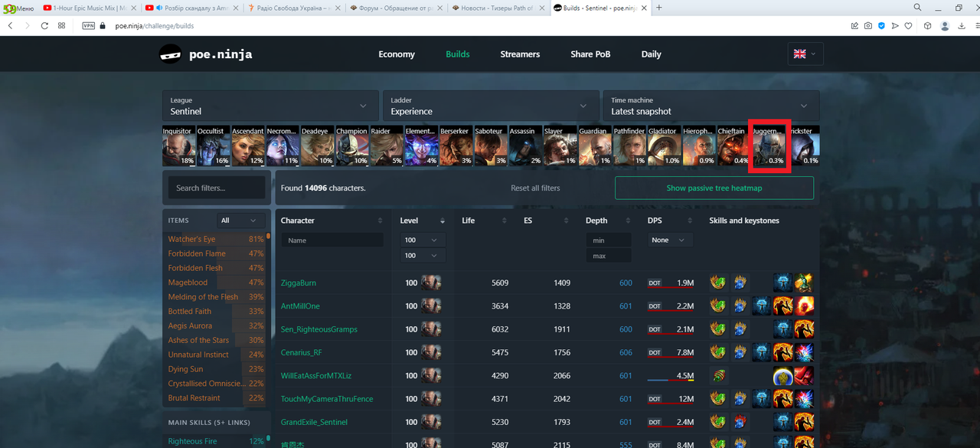Click the Depth max input field
This screenshot has width=980, height=448.
(x=609, y=256)
